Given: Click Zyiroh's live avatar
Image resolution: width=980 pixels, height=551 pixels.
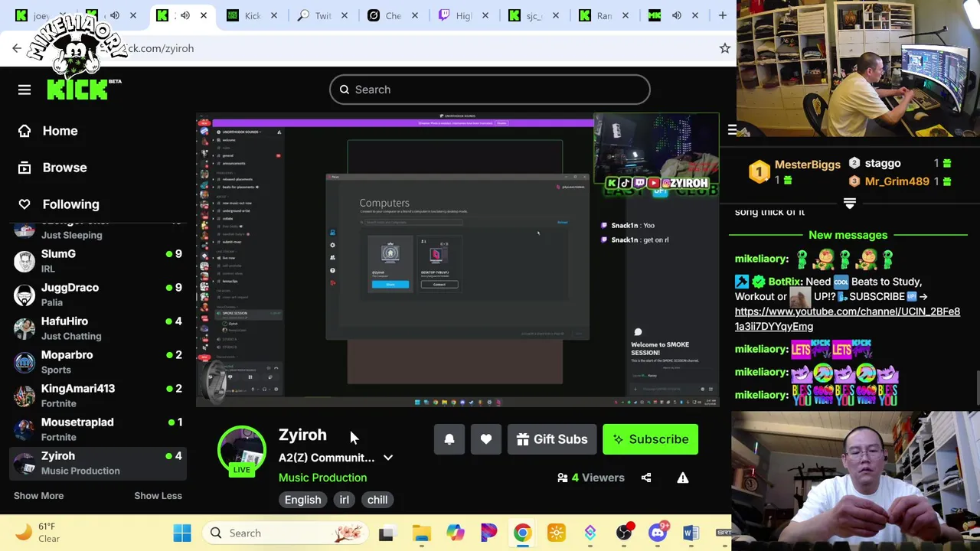Looking at the screenshot, I should pyautogui.click(x=242, y=451).
